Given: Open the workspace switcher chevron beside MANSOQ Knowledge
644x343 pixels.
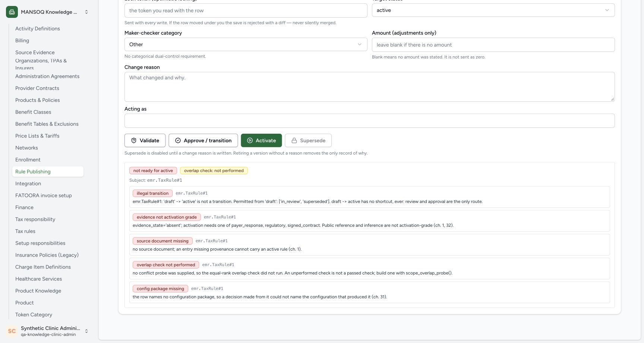Looking at the screenshot, I should pos(86,12).
